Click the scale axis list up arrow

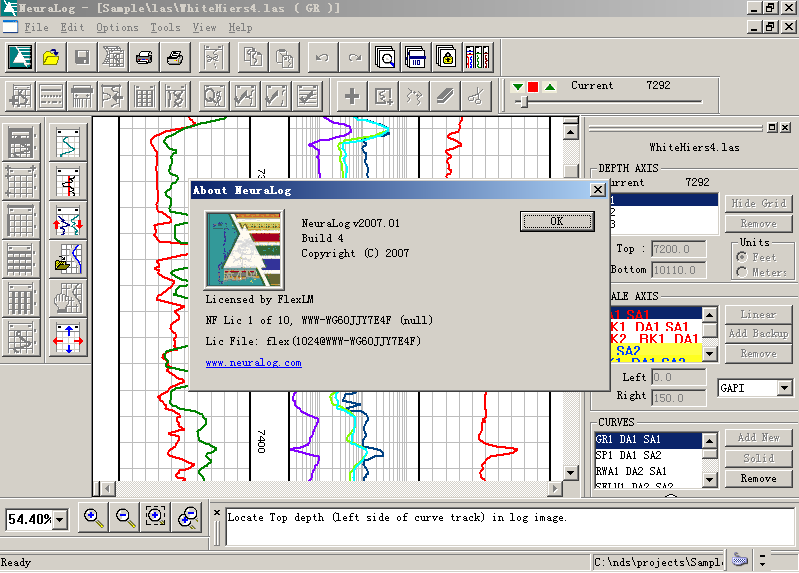[x=710, y=315]
